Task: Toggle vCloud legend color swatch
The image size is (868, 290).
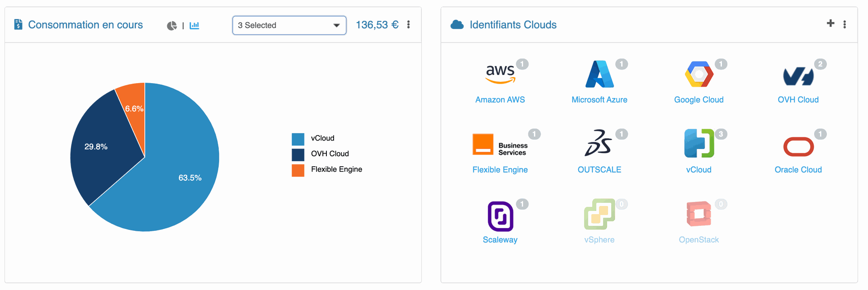Action: 298,139
